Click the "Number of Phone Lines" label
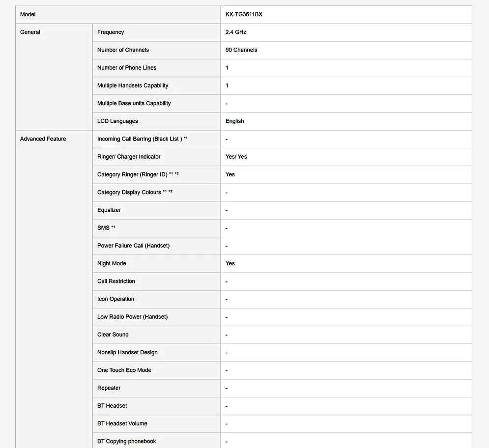 [x=127, y=68]
